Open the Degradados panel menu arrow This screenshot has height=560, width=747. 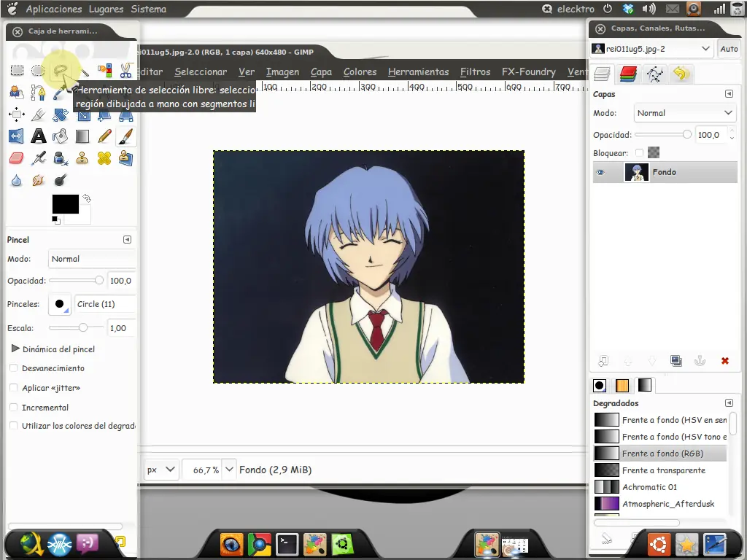tap(729, 402)
